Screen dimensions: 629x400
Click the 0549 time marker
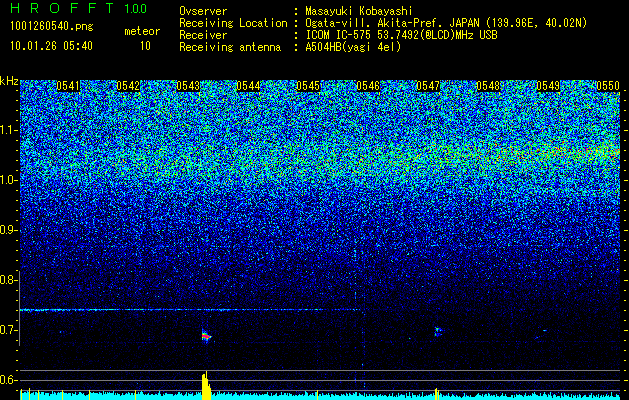[548, 86]
